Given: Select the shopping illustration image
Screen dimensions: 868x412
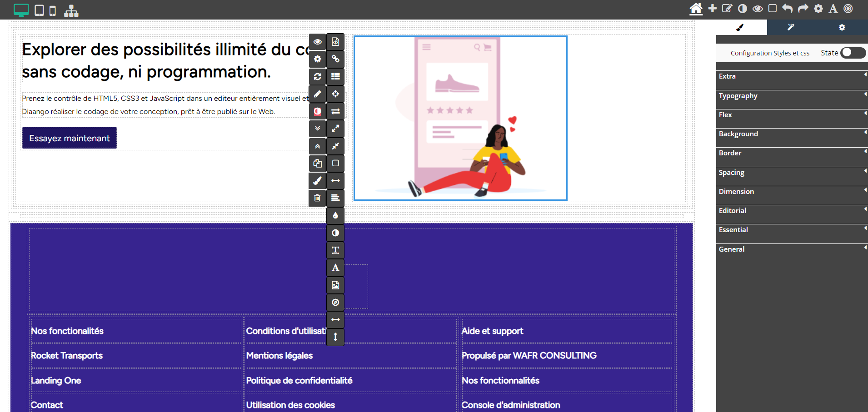Looking at the screenshot, I should (460, 118).
